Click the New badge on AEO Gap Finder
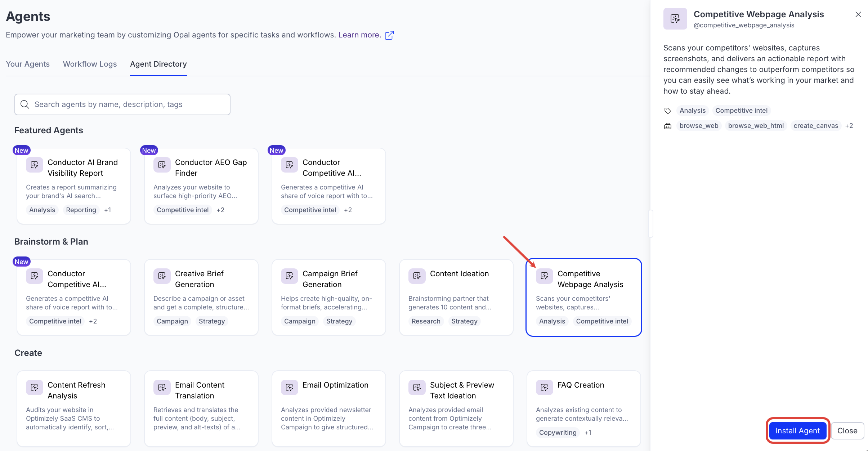The image size is (868, 451). (x=149, y=151)
